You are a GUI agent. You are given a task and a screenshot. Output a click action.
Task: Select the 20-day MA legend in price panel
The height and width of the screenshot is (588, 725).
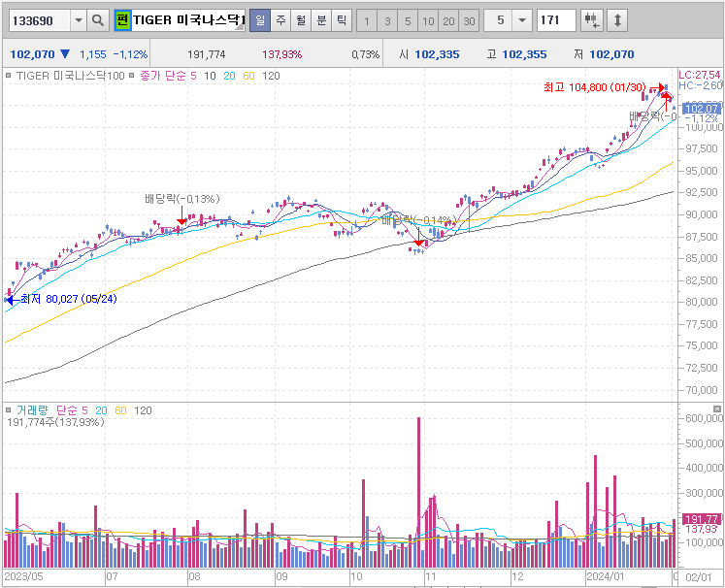[229, 76]
